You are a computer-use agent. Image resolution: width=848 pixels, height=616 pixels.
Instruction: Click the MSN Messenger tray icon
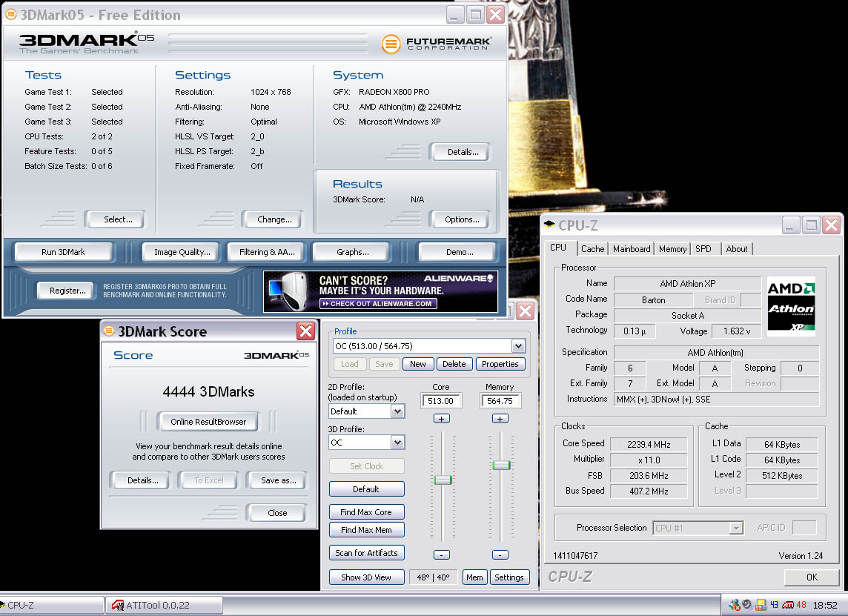click(734, 605)
